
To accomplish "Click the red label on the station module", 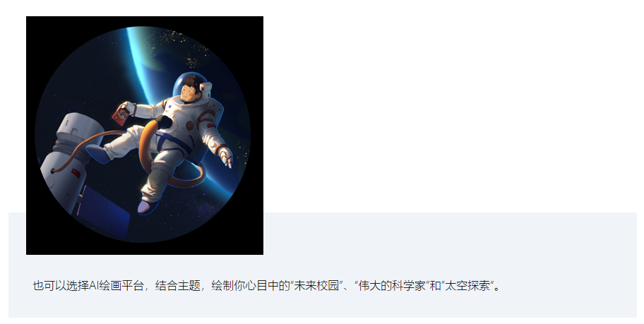I will [x=76, y=172].
